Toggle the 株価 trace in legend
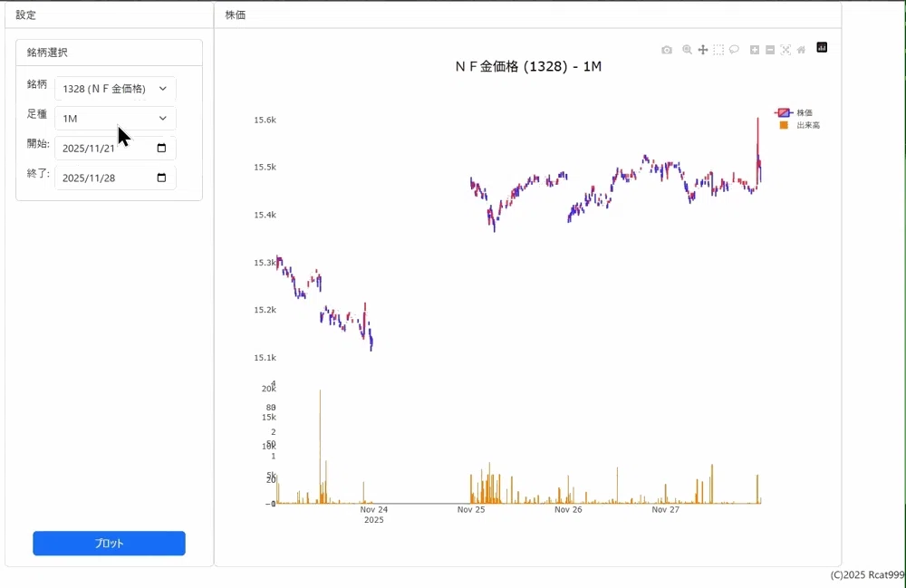The image size is (906, 588). (794, 112)
